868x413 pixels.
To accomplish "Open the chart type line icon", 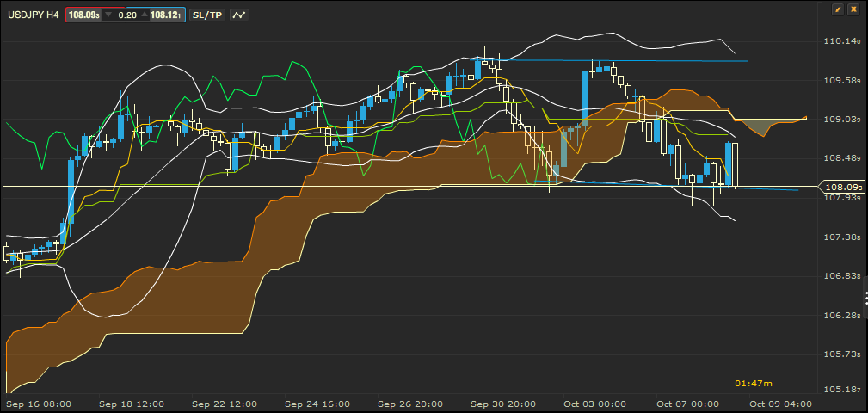I will (238, 15).
